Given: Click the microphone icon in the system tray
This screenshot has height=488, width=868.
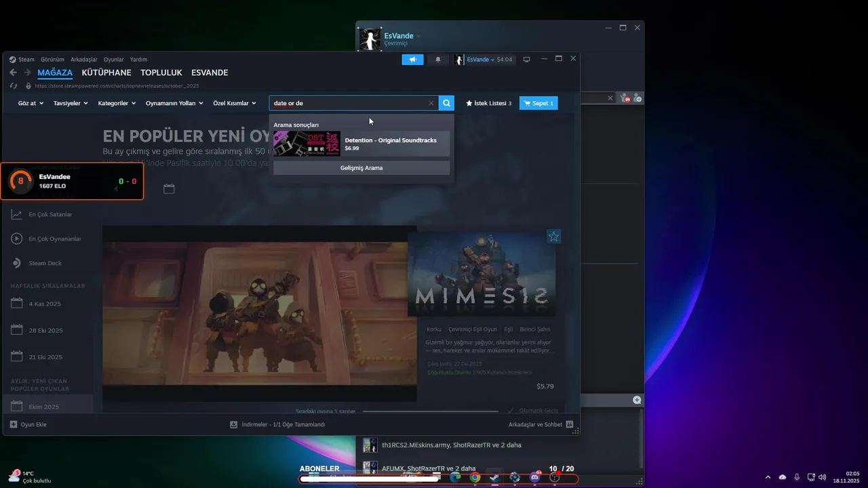Looking at the screenshot, I should pyautogui.click(x=797, y=477).
